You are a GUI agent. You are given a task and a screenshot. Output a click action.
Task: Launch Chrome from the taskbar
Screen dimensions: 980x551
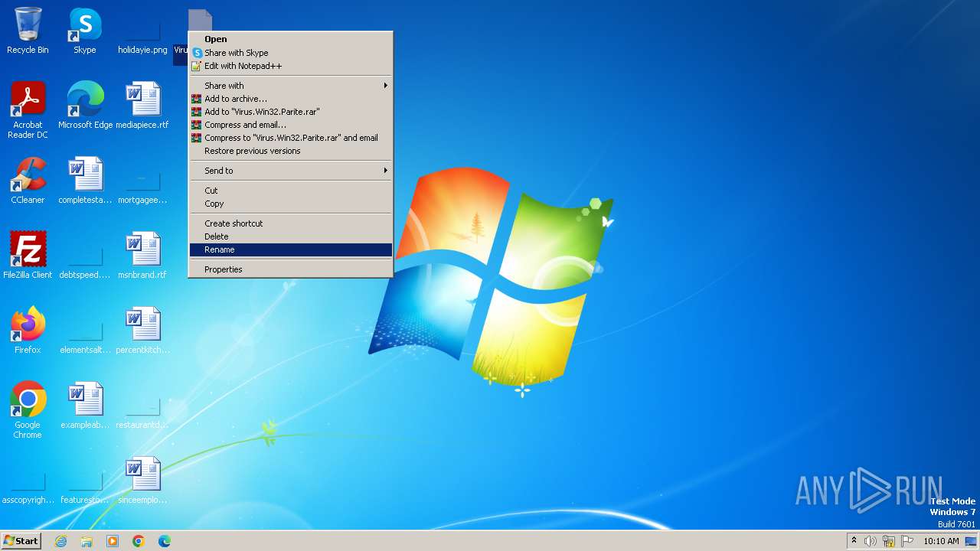pyautogui.click(x=139, y=541)
